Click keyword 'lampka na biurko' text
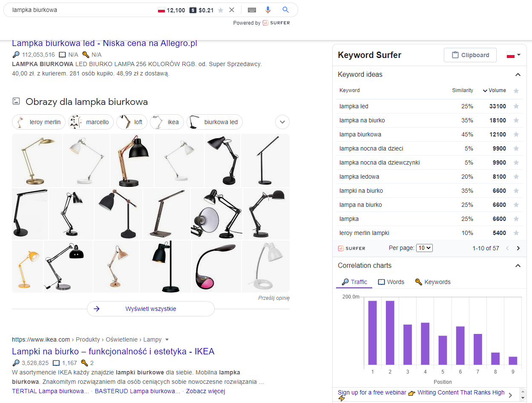Viewport: 532px width, 403px height. [x=362, y=120]
